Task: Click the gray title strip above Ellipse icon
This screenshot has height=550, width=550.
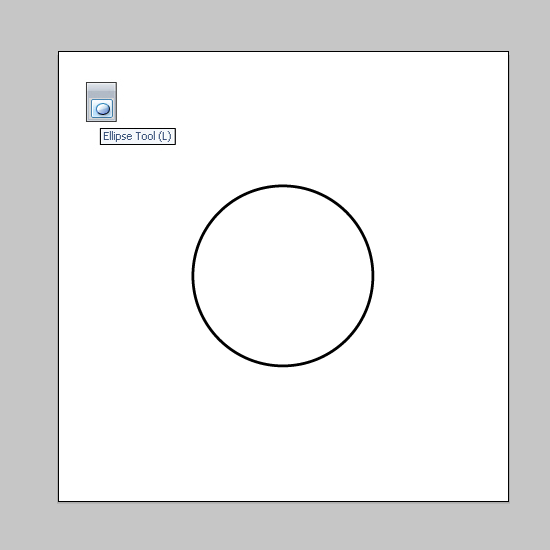Action: 101,88
